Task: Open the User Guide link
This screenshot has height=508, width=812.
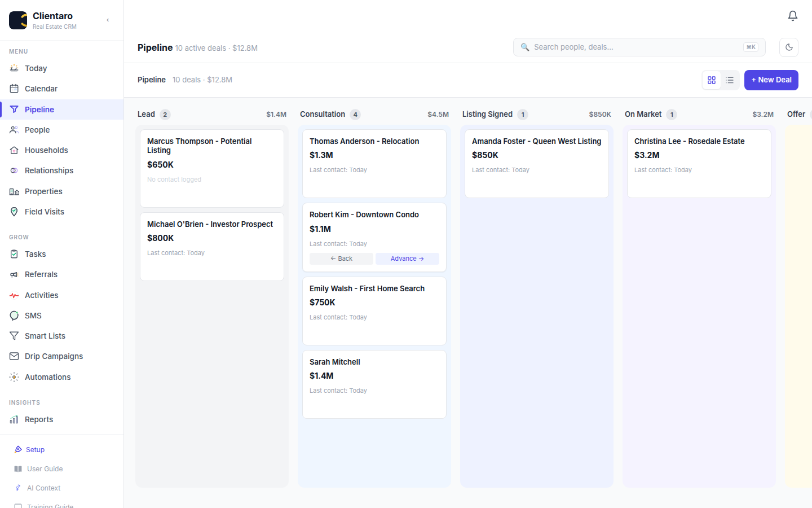Action: (x=45, y=468)
